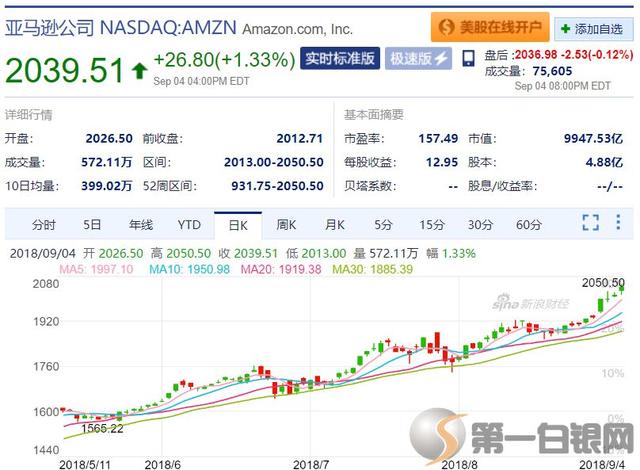Click the 2018/7 date axis label
640x470 pixels.
(311, 464)
